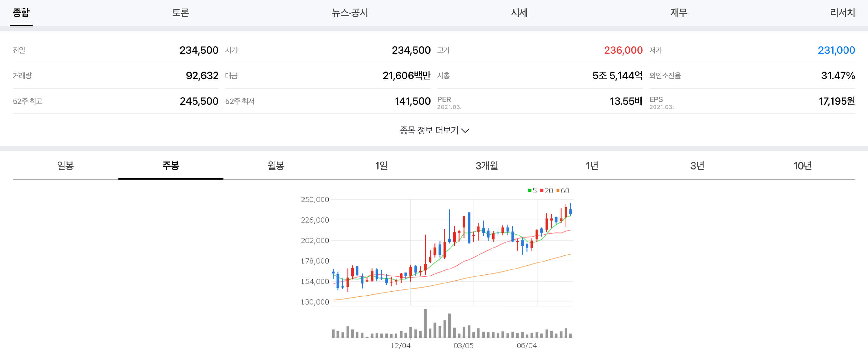Show the 3개월 chart
This screenshot has height=354, width=868.
pos(486,166)
